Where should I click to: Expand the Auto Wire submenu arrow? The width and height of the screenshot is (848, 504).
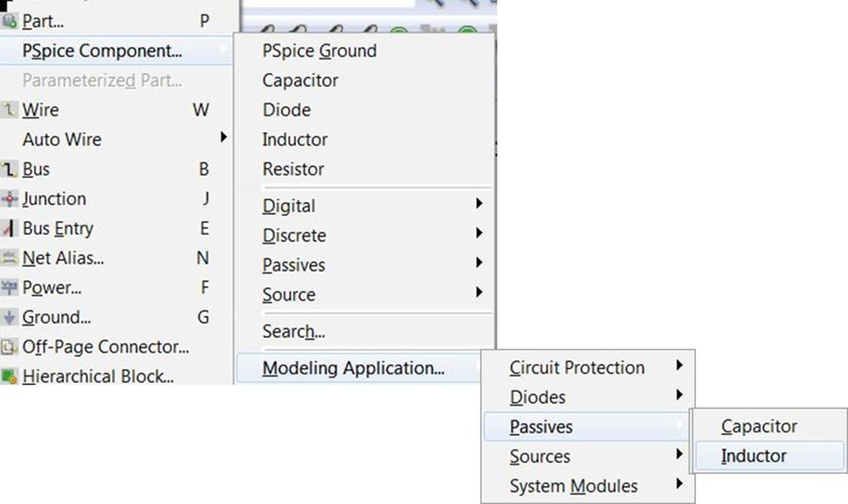223,137
